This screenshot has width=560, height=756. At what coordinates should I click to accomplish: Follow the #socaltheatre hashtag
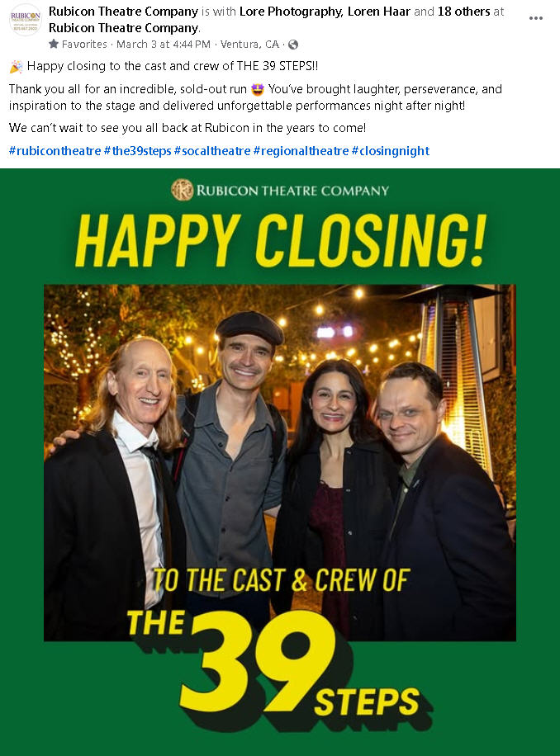point(212,151)
